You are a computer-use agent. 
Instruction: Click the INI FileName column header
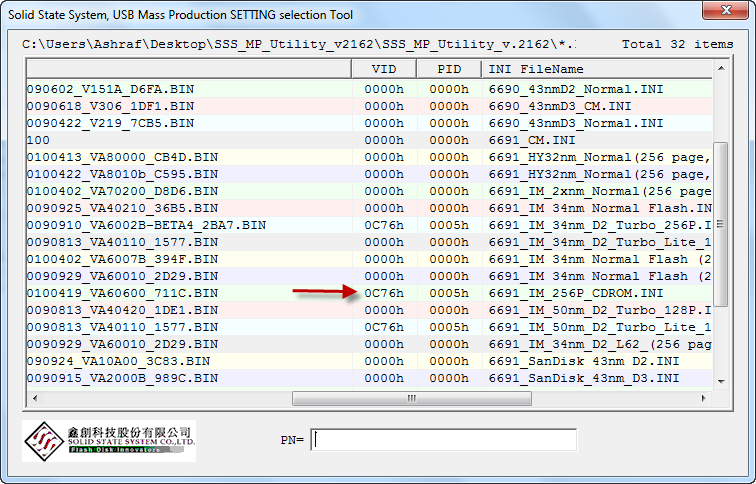(597, 69)
